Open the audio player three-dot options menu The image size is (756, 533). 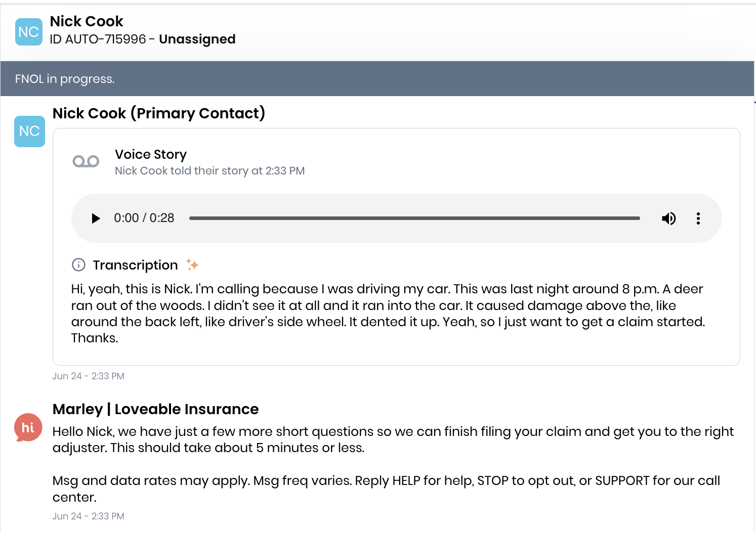[698, 218]
